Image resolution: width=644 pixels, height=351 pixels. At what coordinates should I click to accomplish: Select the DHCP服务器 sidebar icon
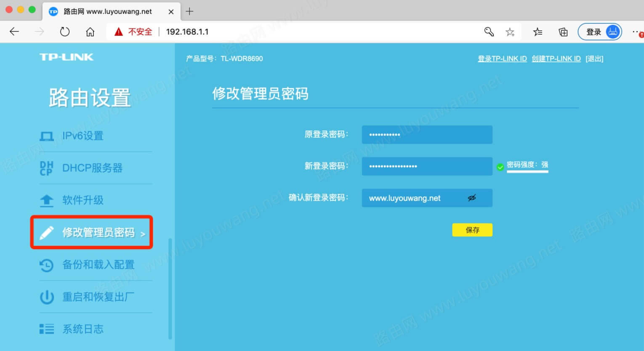click(47, 168)
